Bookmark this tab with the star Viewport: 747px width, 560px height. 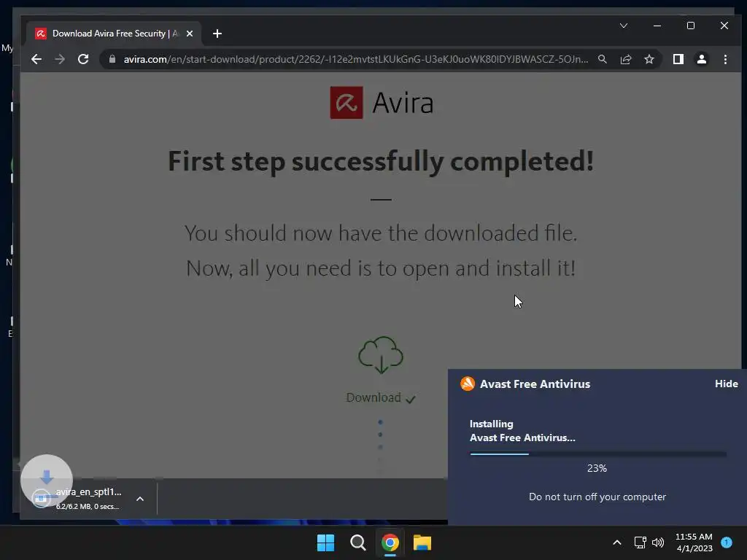[649, 59]
